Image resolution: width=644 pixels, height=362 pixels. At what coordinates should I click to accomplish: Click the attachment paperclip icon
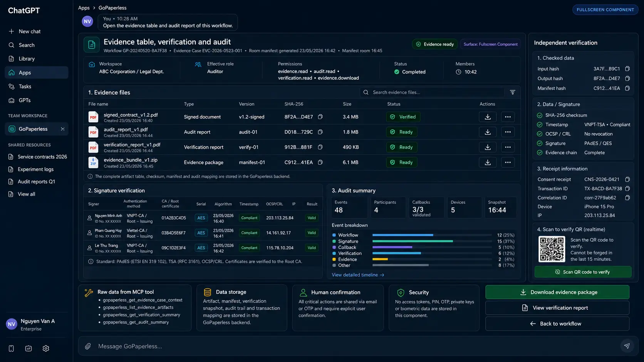click(88, 346)
